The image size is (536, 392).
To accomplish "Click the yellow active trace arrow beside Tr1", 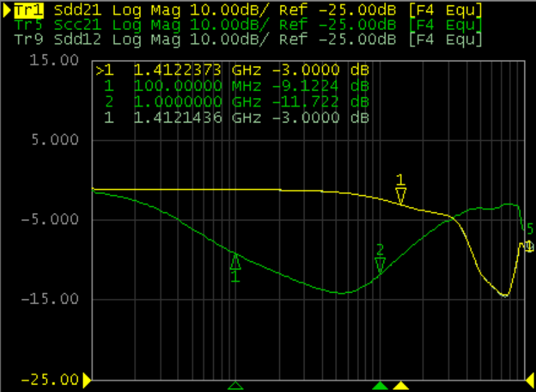I will click(x=7, y=10).
